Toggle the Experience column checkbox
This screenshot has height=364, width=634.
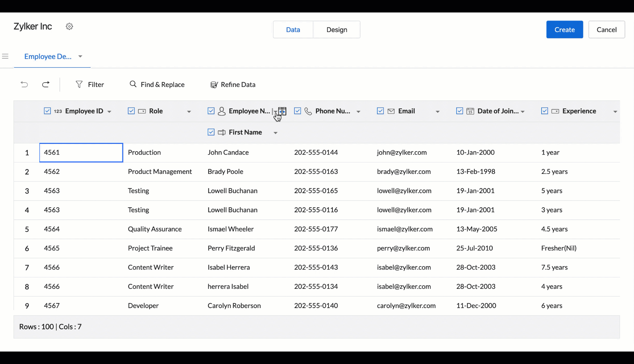click(544, 111)
